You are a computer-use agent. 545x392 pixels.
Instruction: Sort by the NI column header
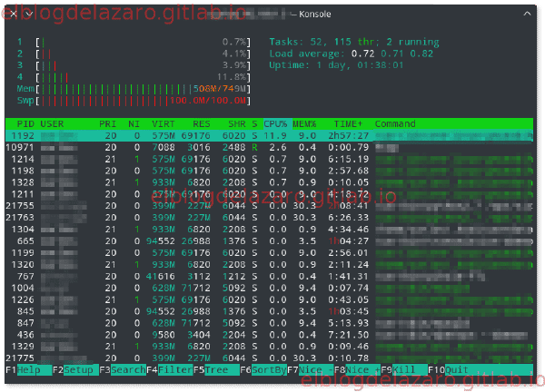click(x=134, y=124)
